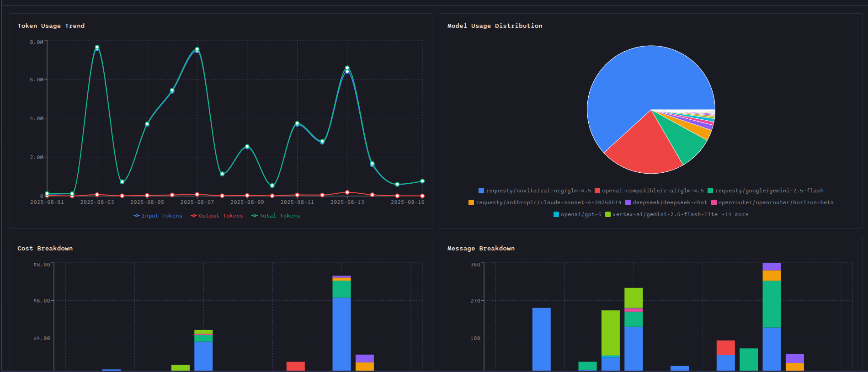The image size is (868, 372).
Task: Click the standalone lime bar in Cost Breakdown
Action: 181,367
